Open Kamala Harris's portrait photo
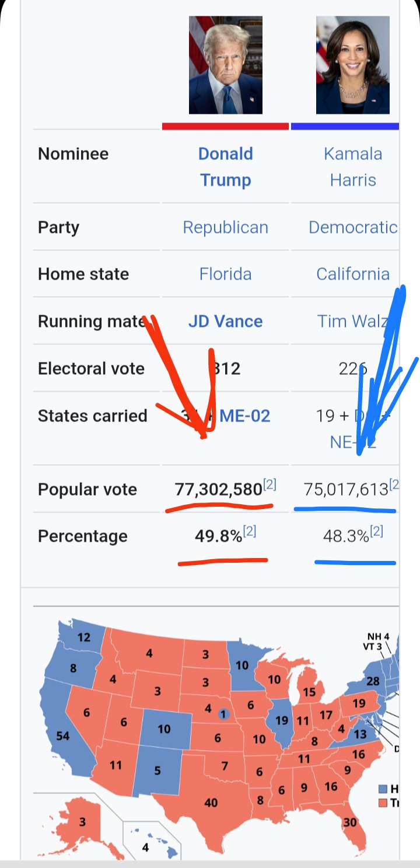This screenshot has height=868, width=420. click(x=352, y=65)
